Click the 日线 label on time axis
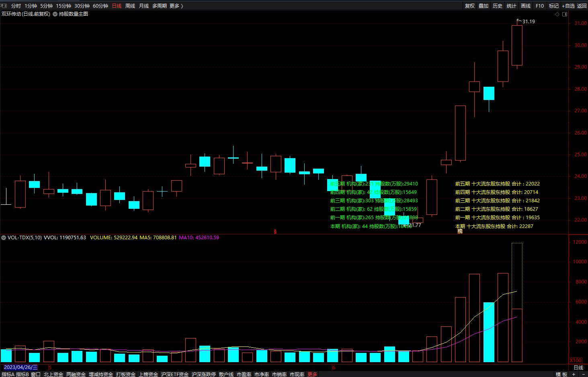 (578, 367)
